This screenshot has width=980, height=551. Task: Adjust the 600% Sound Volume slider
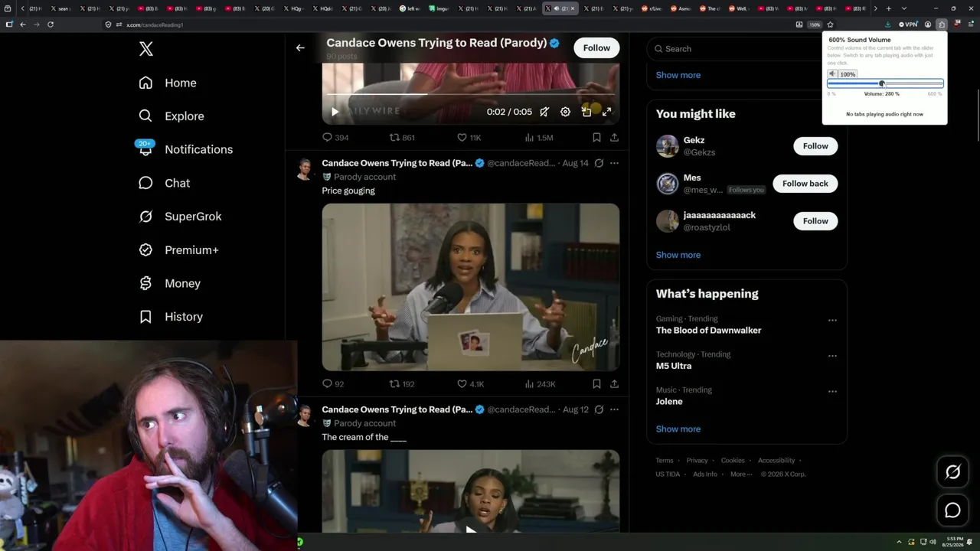(x=885, y=83)
